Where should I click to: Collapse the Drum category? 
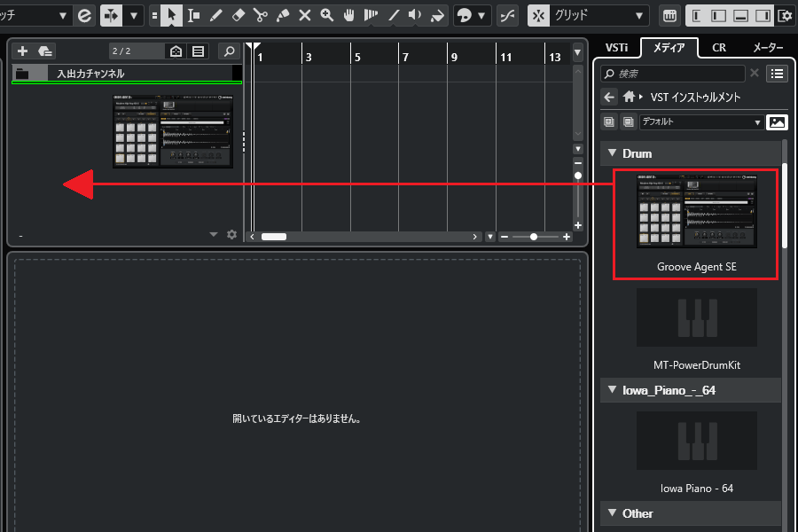[610, 153]
